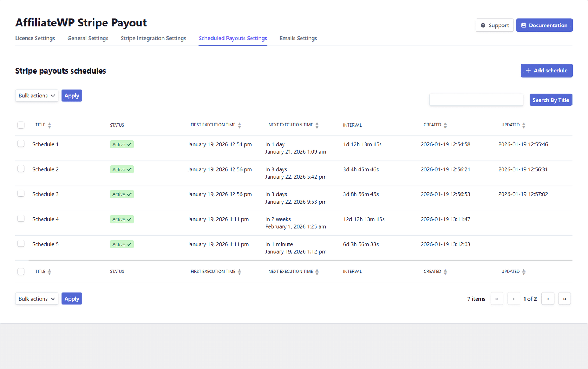Viewport: 588px width, 369px height.
Task: Click 'In 2 weeks' next execution text
Action: [278, 219]
